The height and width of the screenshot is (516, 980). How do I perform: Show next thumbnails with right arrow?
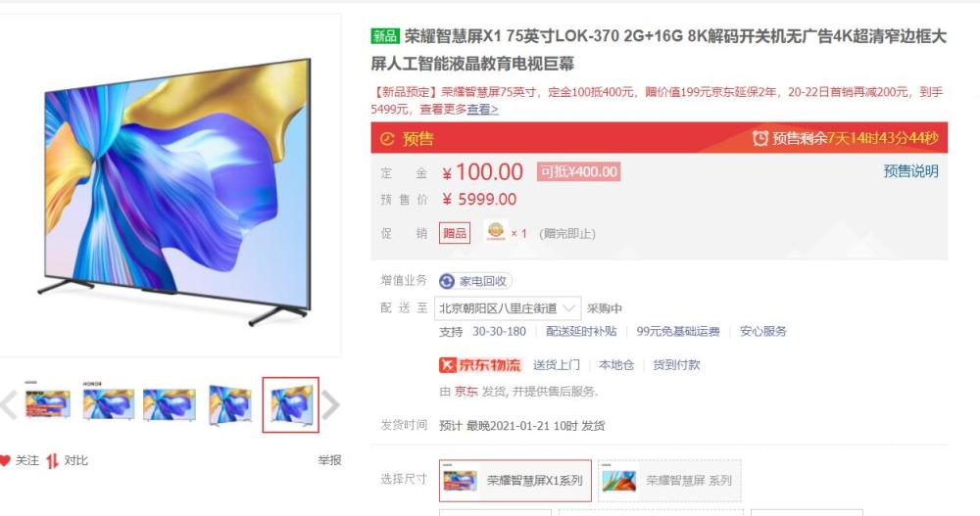(331, 404)
